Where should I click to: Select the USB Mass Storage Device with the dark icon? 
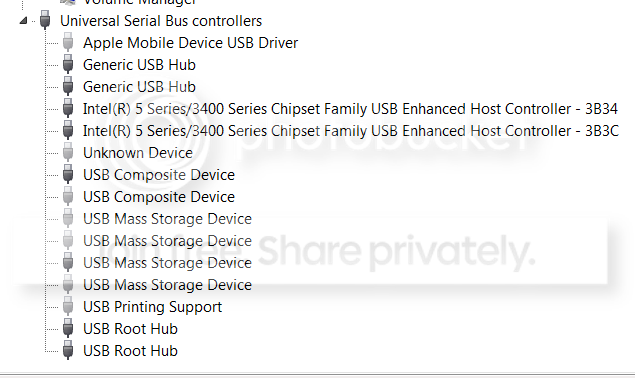[x=167, y=262]
